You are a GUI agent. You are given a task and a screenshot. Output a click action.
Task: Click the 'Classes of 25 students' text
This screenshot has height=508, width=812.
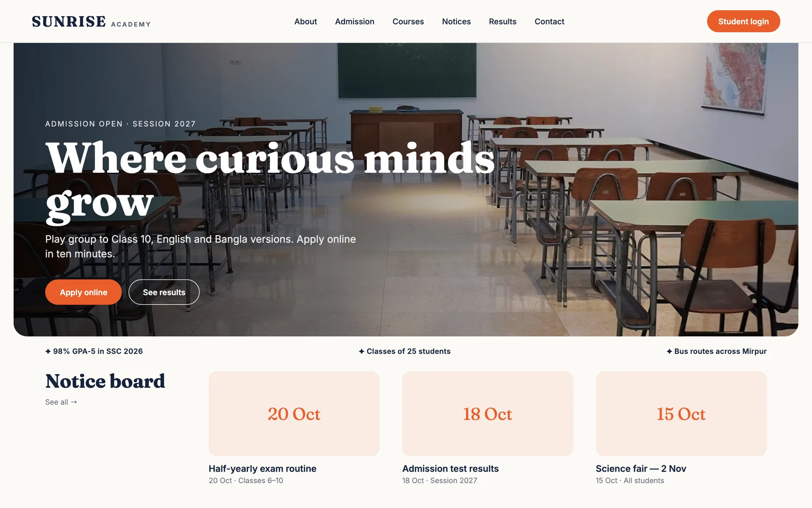tap(409, 351)
